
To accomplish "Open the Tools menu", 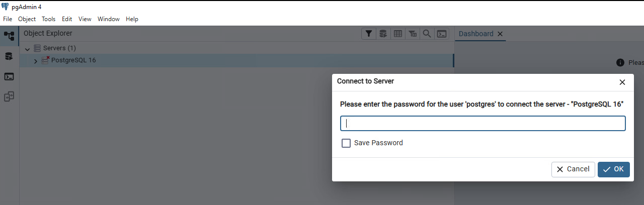I will coord(48,19).
